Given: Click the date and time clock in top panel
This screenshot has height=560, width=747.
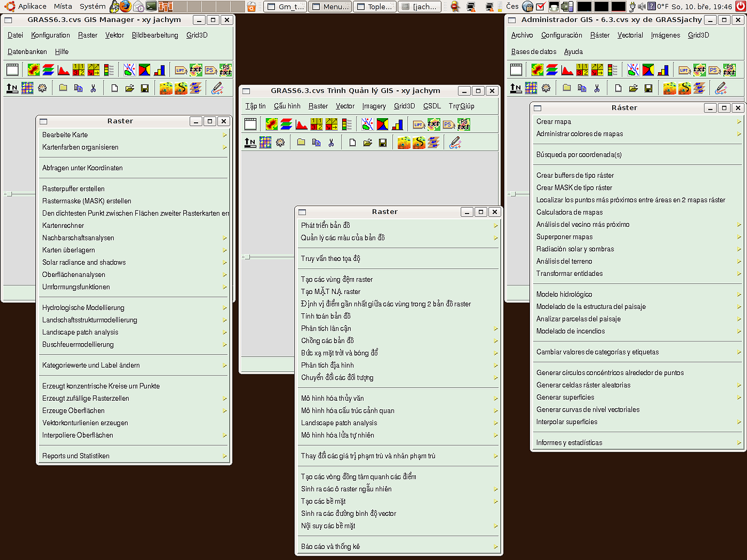Looking at the screenshot, I should coord(701,6).
